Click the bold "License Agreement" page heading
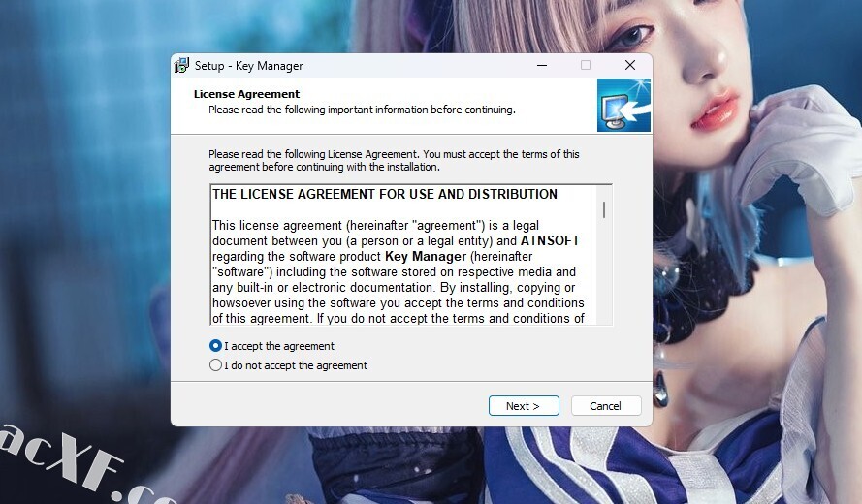This screenshot has width=862, height=504. pyautogui.click(x=247, y=94)
